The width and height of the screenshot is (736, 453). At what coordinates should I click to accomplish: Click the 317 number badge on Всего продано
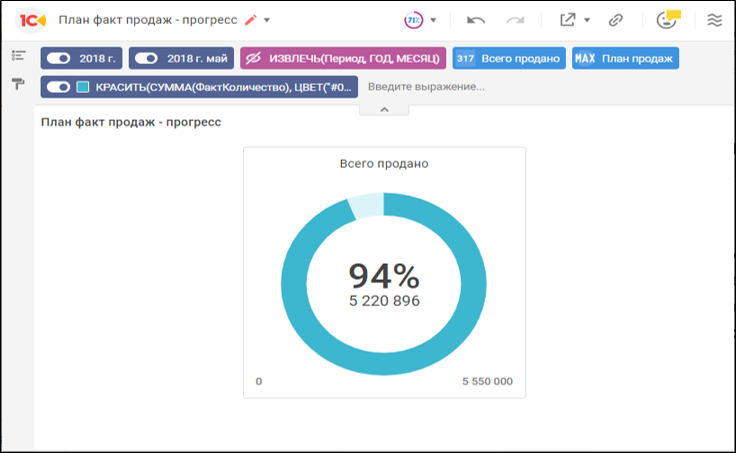[x=465, y=58]
